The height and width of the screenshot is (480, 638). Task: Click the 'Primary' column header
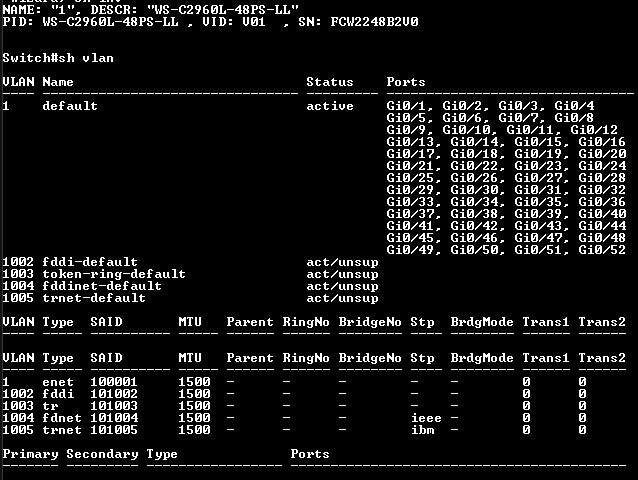click(x=30, y=454)
